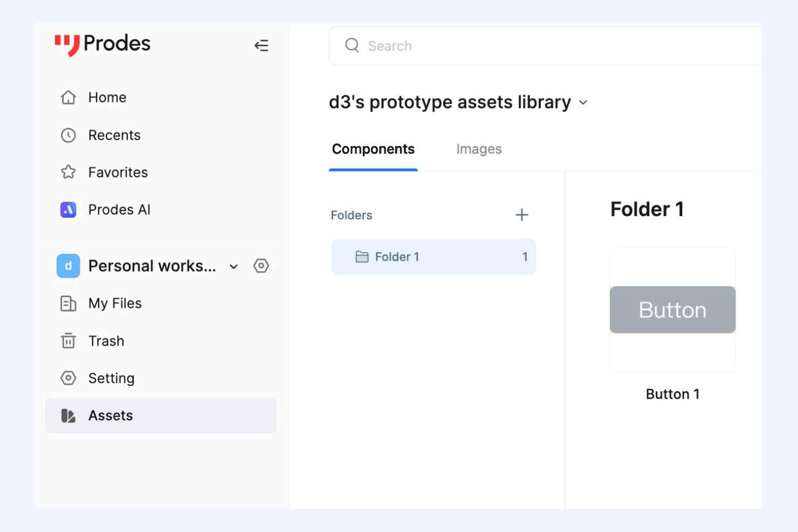Open workspace settings hexagon icon
This screenshot has height=532, width=798.
[262, 266]
